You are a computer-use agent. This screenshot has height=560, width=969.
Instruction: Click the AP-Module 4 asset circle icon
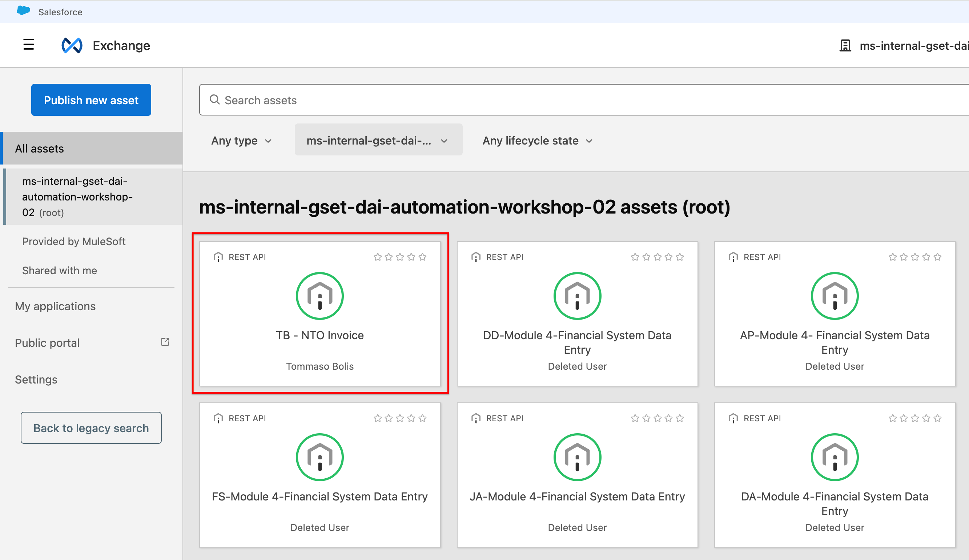click(835, 296)
